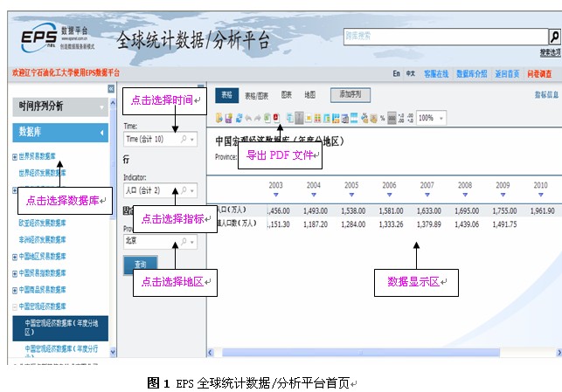Click the blue refresh arrows icon
Screen dimensions: 562x392
239,118
